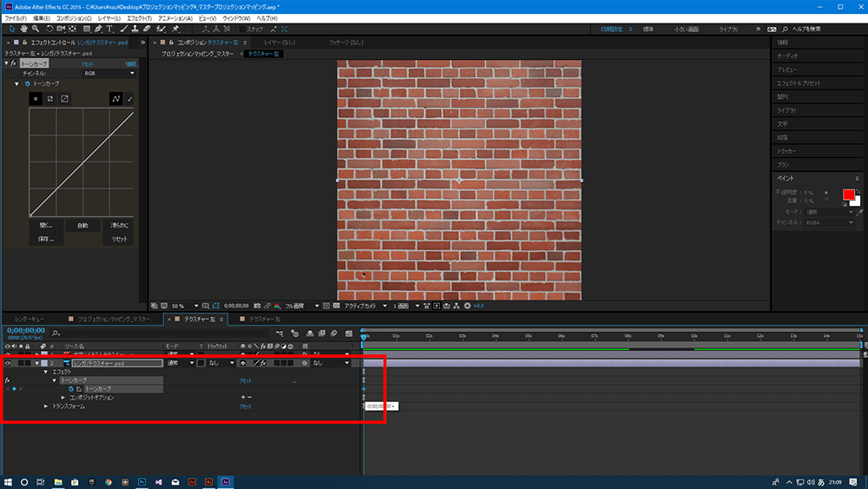Open the エフェクト(T) menu
Image resolution: width=868 pixels, height=489 pixels.
pyautogui.click(x=138, y=18)
